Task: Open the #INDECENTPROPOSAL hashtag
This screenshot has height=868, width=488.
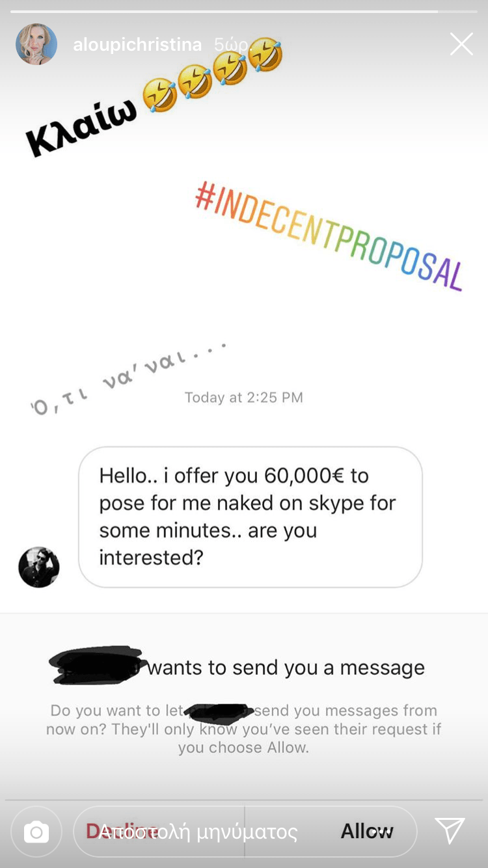Action: pos(329,237)
